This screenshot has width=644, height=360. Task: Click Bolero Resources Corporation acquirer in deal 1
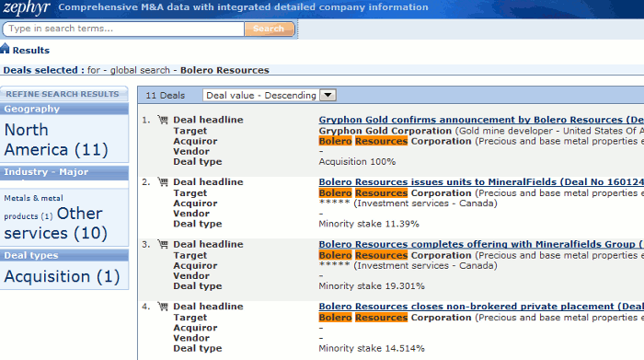(x=395, y=141)
